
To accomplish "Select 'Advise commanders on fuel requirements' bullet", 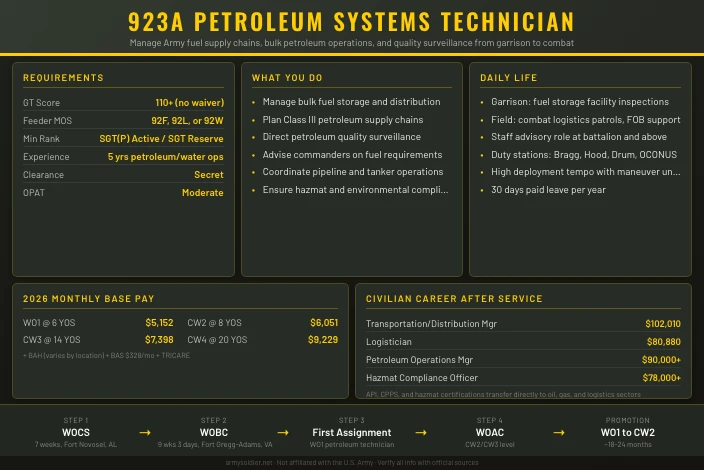I will (x=352, y=154).
